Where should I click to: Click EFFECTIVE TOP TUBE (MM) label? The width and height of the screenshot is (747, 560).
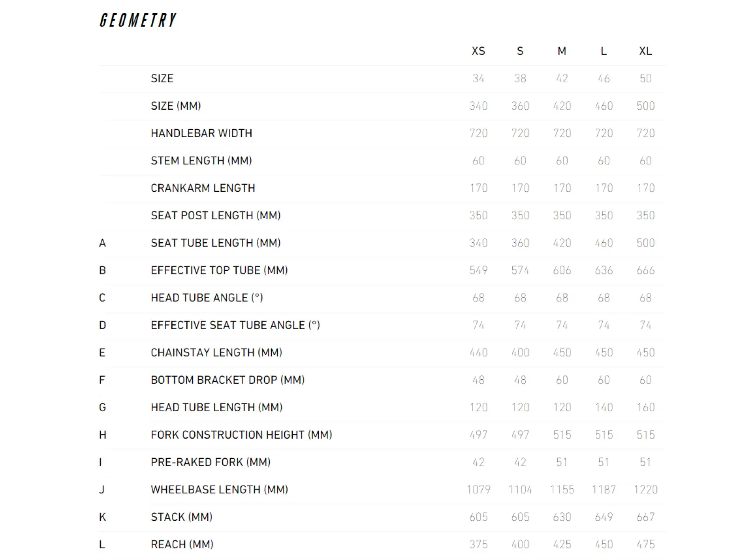219,271
